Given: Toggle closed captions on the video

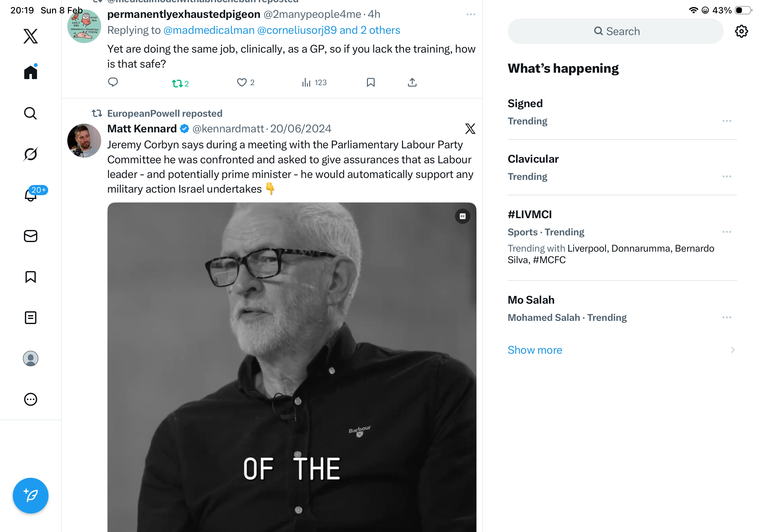Looking at the screenshot, I should click(x=462, y=216).
